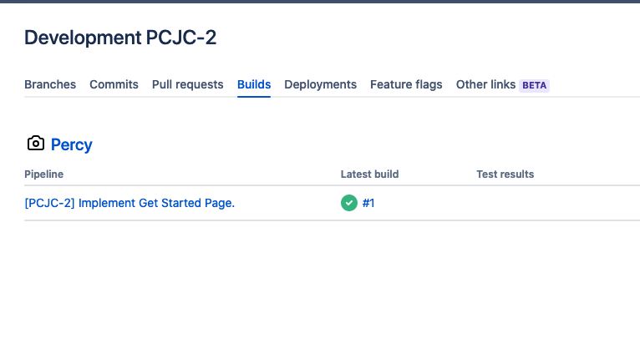The height and width of the screenshot is (364, 640).
Task: Click the "Development PCJC-2" heading
Action: (x=120, y=38)
